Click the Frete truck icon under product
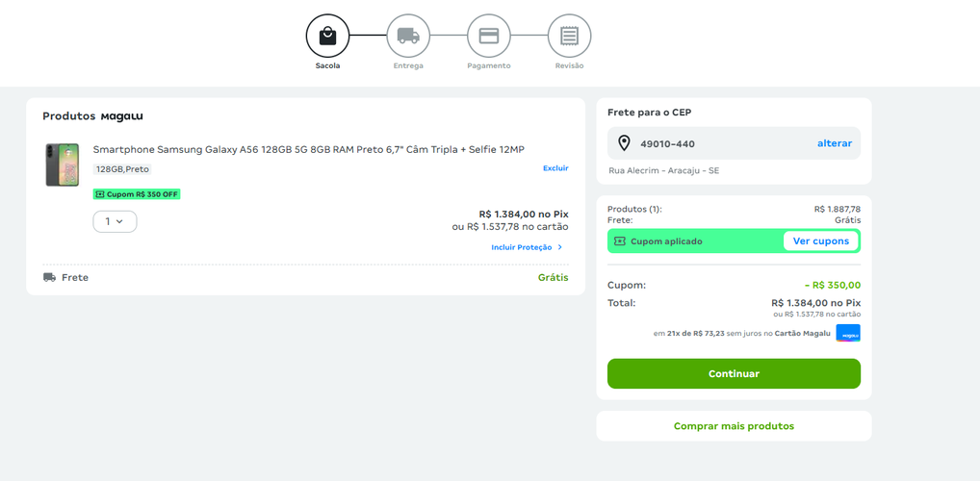The height and width of the screenshot is (481, 980). coord(49,277)
